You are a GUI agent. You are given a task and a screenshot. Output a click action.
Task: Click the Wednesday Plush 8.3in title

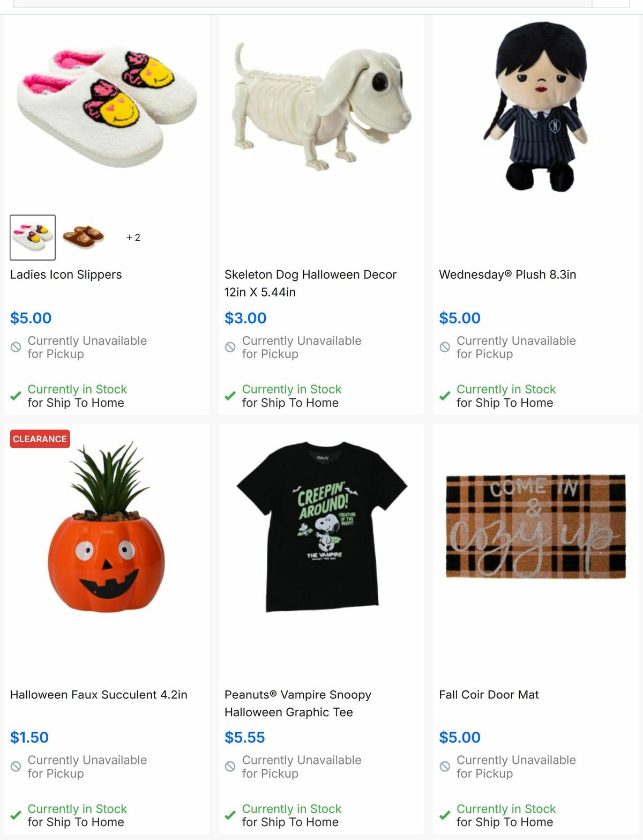point(507,274)
